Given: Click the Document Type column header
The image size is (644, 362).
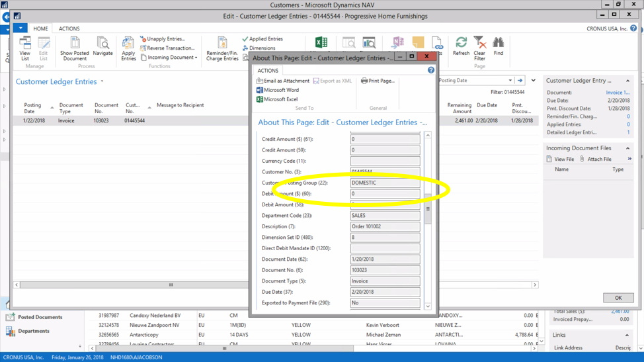Looking at the screenshot, I should pos(71,108).
